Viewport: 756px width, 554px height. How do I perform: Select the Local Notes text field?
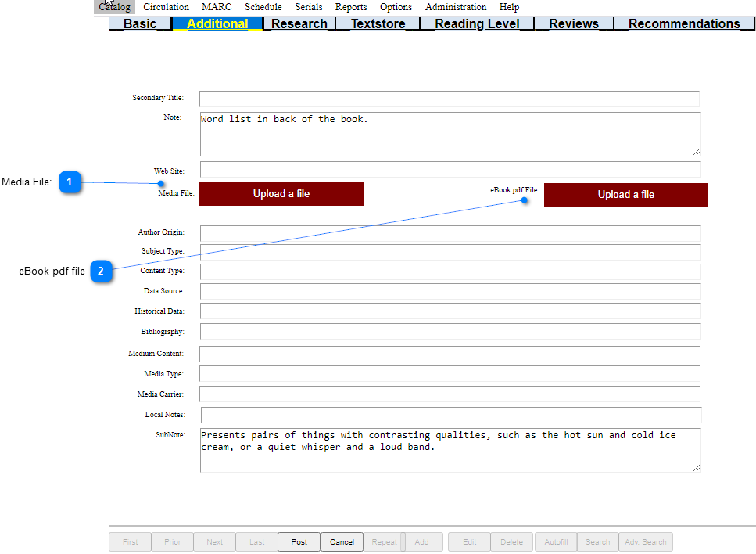(x=450, y=415)
